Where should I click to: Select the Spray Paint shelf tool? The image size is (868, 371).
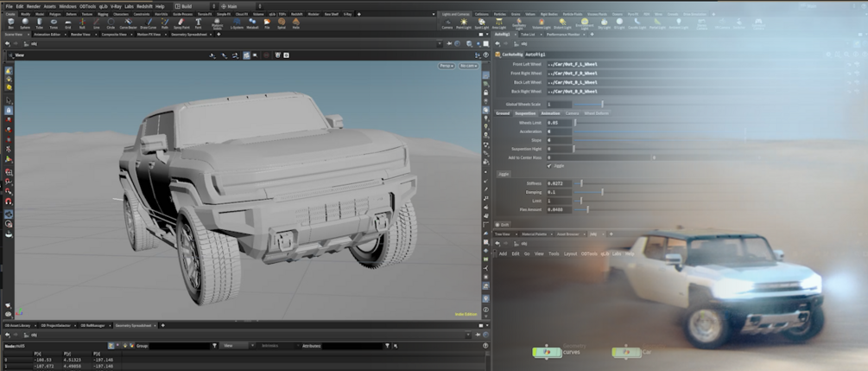point(181,23)
